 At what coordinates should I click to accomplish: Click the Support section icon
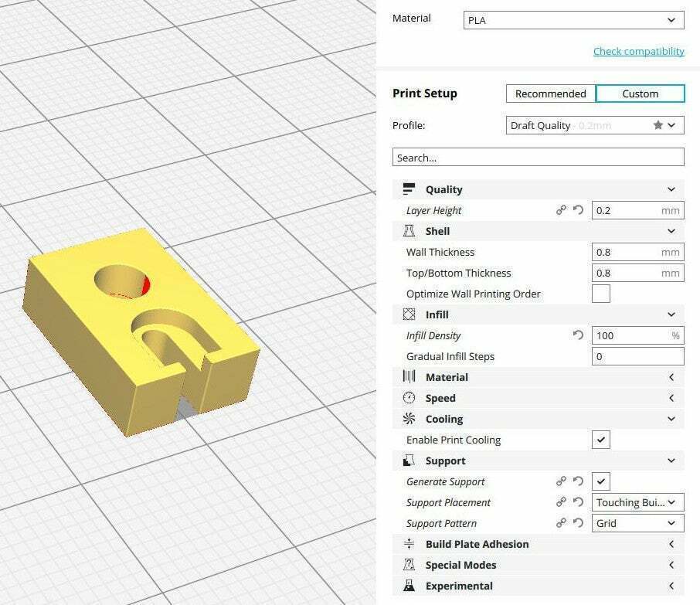(x=409, y=461)
